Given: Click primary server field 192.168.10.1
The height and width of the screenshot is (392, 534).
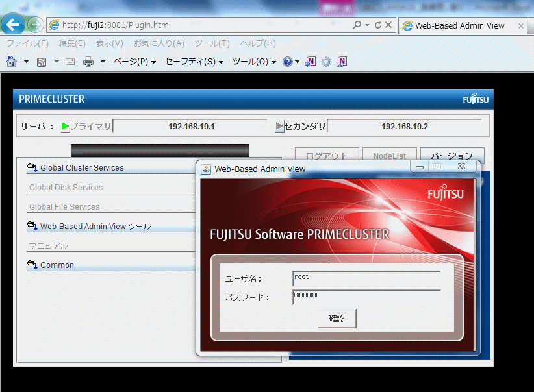Looking at the screenshot, I should pyautogui.click(x=190, y=127).
